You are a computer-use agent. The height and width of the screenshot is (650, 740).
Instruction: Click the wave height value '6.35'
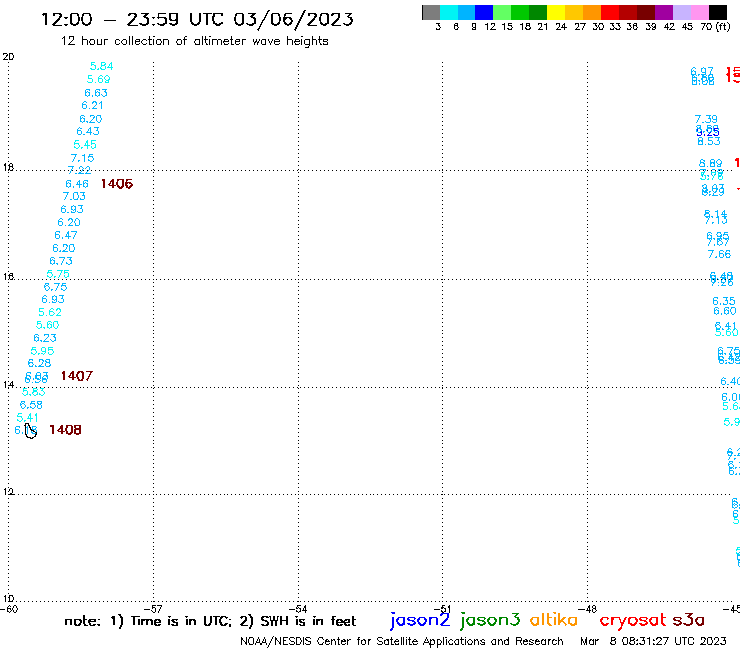coord(724,301)
